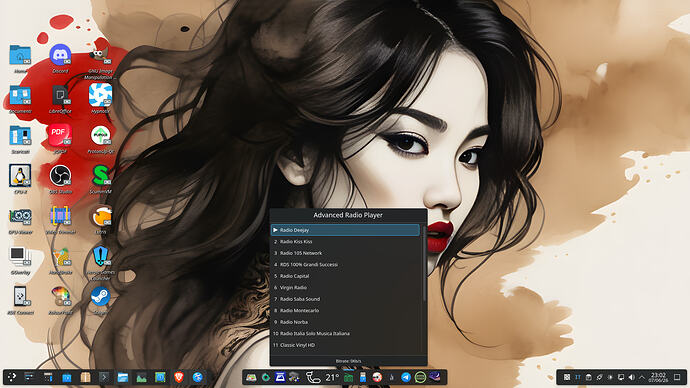Viewport: 690px width, 388px height.
Task: Launch the Hypnotix desktop icon
Action: [x=100, y=95]
